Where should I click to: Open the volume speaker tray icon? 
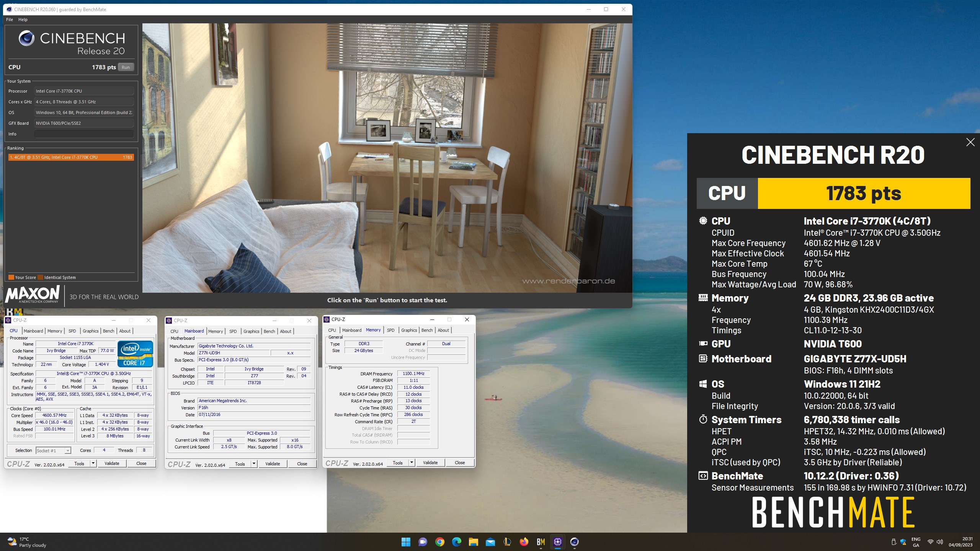940,541
